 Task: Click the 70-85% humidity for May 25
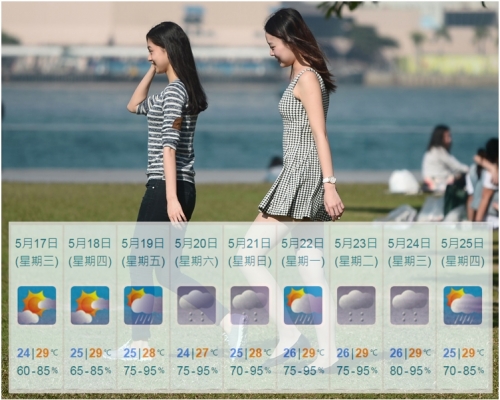pyautogui.click(x=464, y=370)
